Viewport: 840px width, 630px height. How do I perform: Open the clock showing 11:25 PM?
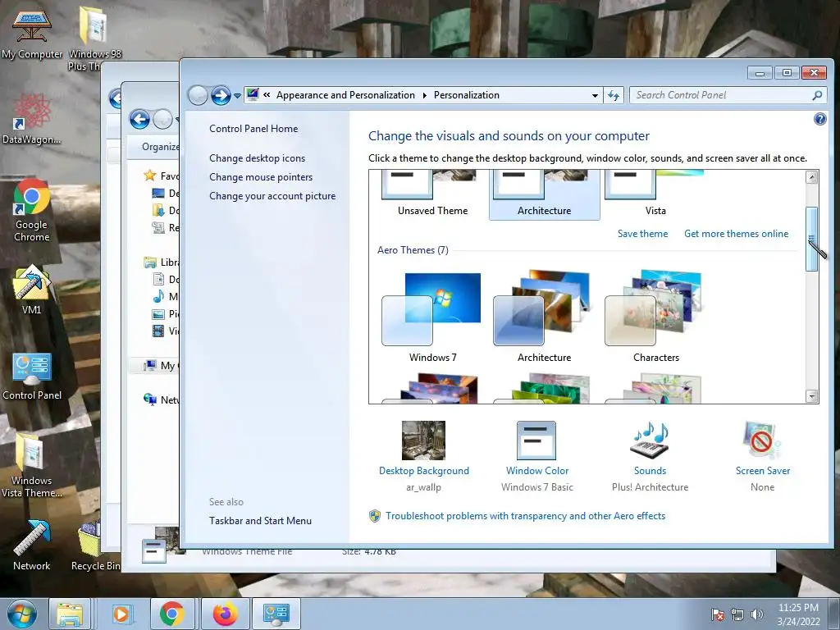click(x=798, y=614)
